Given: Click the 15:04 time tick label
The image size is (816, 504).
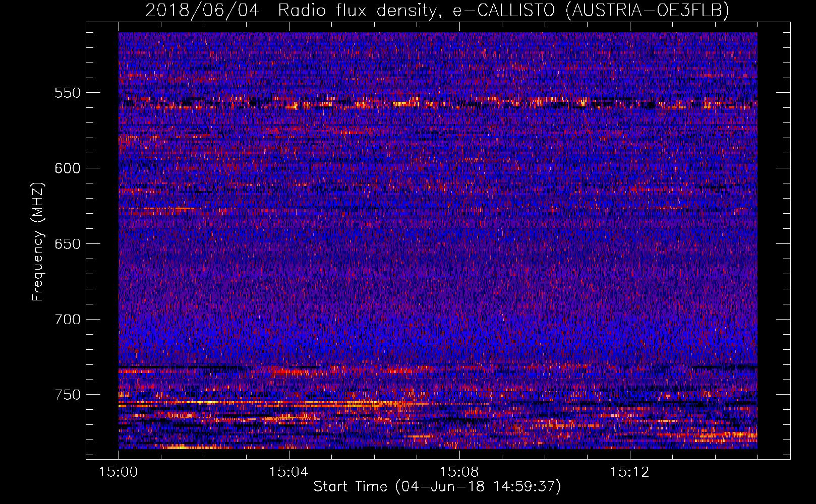Looking at the screenshot, I should click(x=289, y=472).
